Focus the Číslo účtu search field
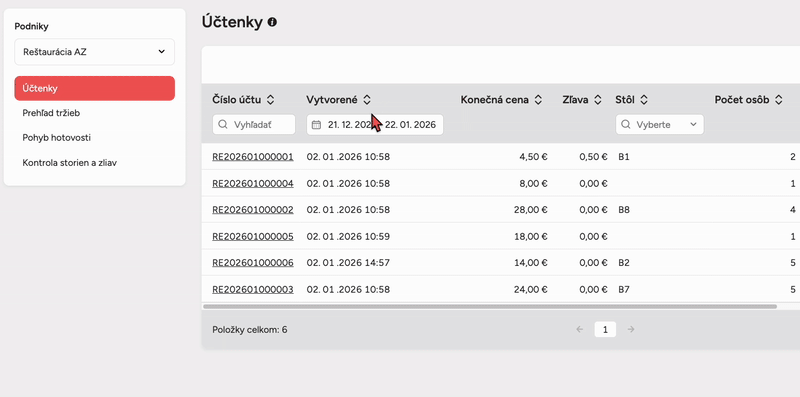Image resolution: width=800 pixels, height=397 pixels. pos(254,125)
